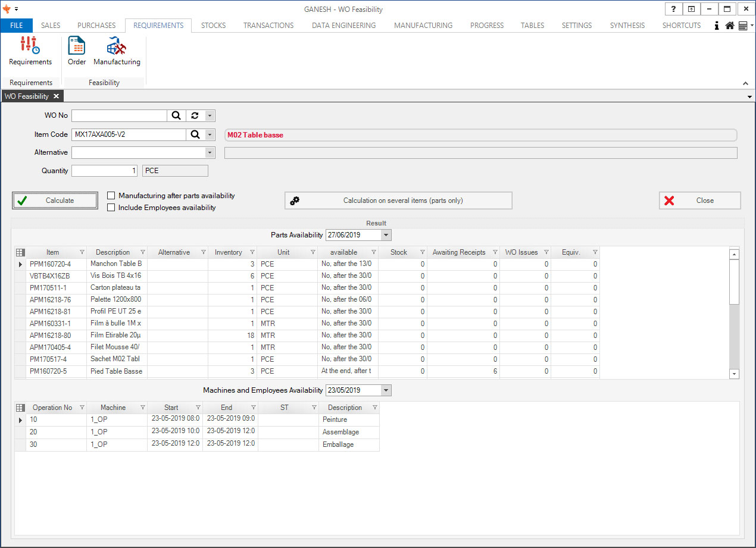This screenshot has height=548, width=756.
Task: Tick Include Employees availability checkbox
Action: (111, 208)
